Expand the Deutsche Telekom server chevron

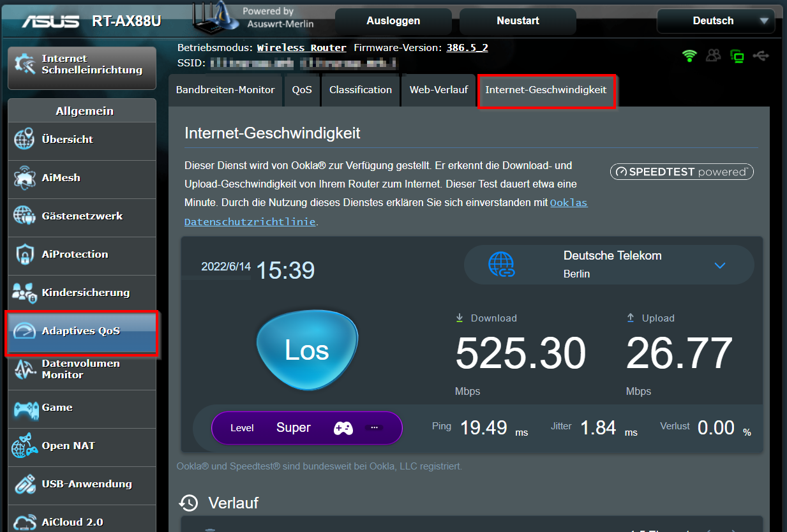[720, 265]
